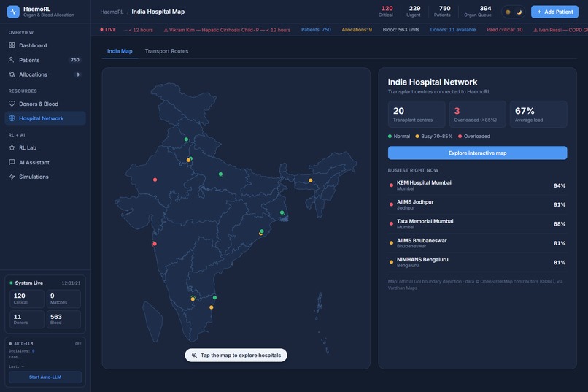Click the 394 Organ Queue header stat
The image size is (588, 392).
[478, 11]
